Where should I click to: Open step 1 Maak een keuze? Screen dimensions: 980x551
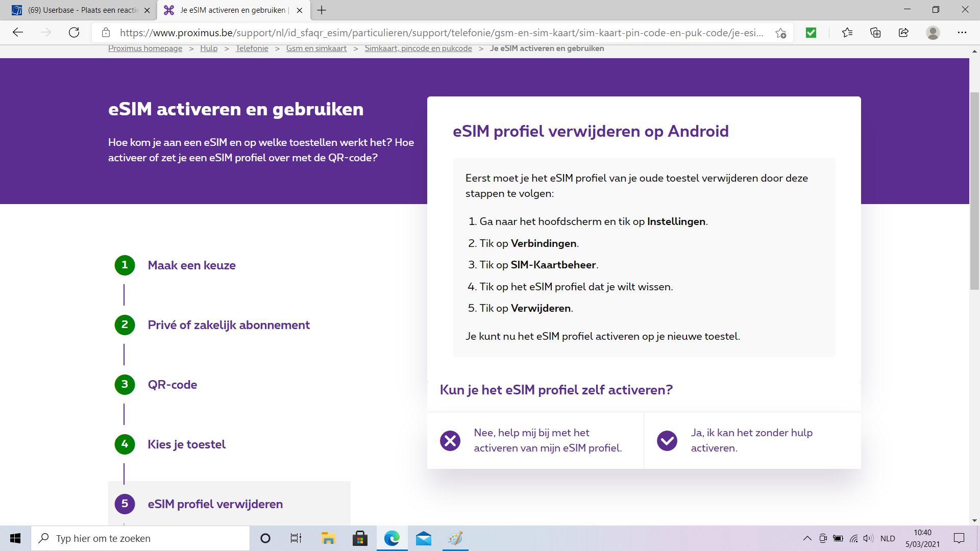191,265
